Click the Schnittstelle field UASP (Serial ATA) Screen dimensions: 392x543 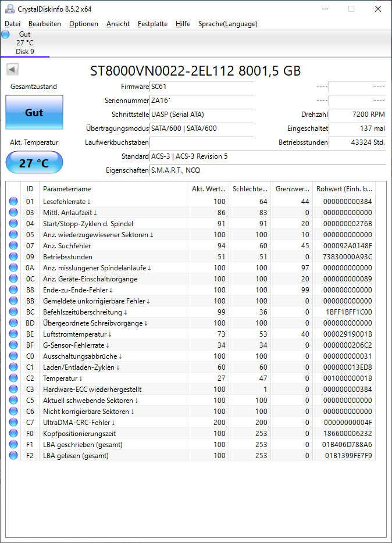pyautogui.click(x=202, y=115)
